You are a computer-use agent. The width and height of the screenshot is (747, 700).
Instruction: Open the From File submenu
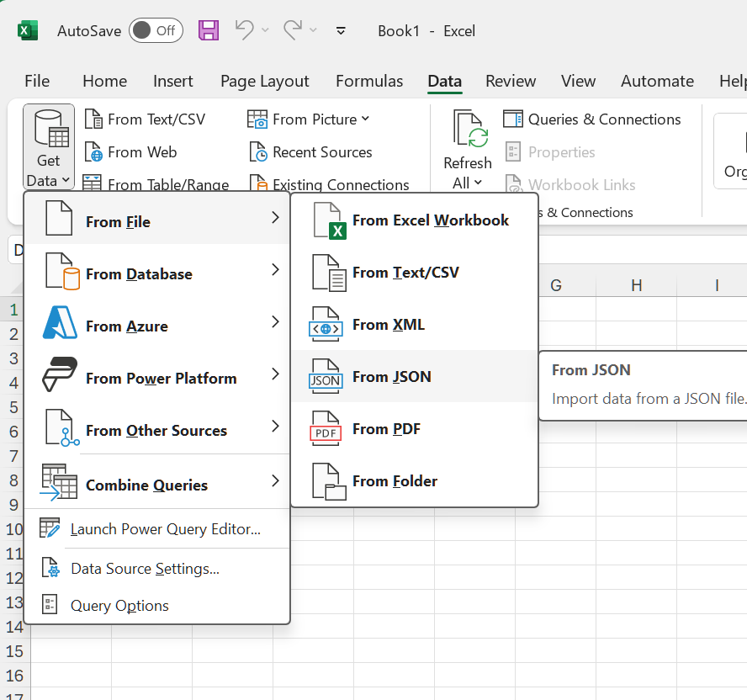[x=157, y=220]
